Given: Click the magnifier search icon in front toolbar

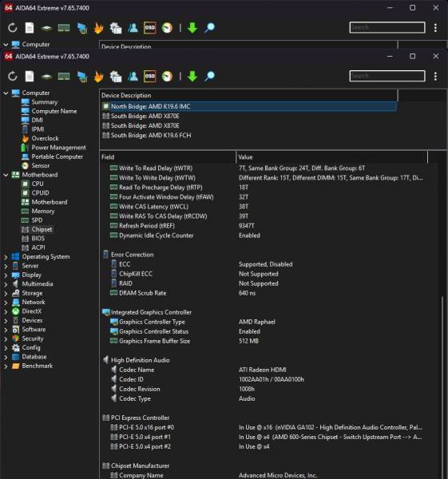Looking at the screenshot, I should [x=210, y=77].
